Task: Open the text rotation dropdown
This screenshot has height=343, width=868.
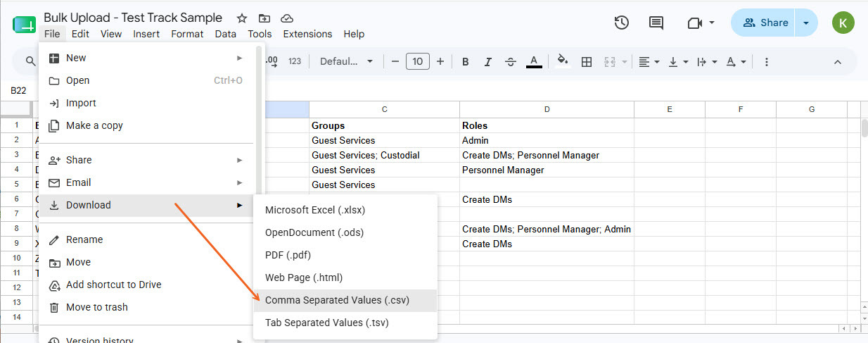Action: point(736,62)
